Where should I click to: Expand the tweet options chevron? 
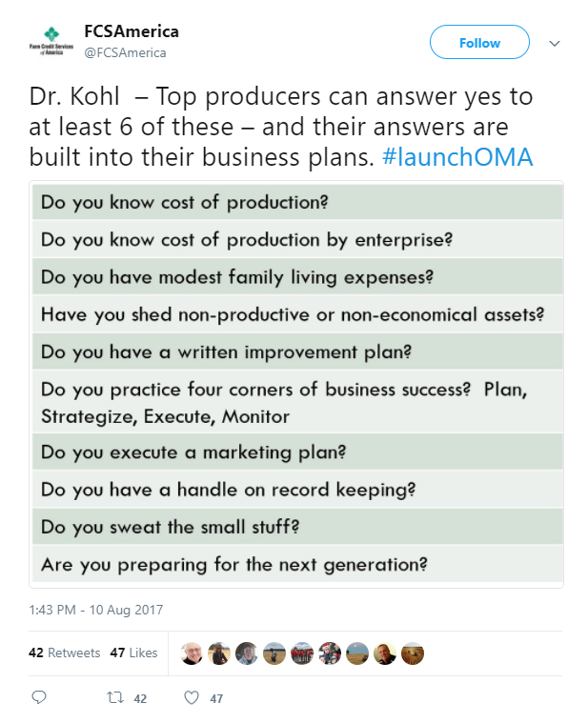pos(555,44)
